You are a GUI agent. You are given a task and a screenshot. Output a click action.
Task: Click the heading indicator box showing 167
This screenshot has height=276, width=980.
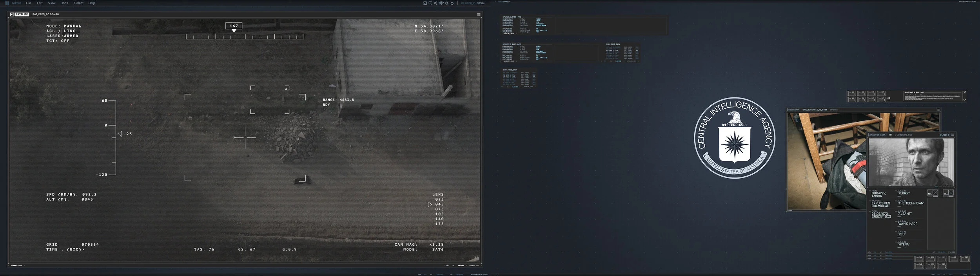pos(234,26)
